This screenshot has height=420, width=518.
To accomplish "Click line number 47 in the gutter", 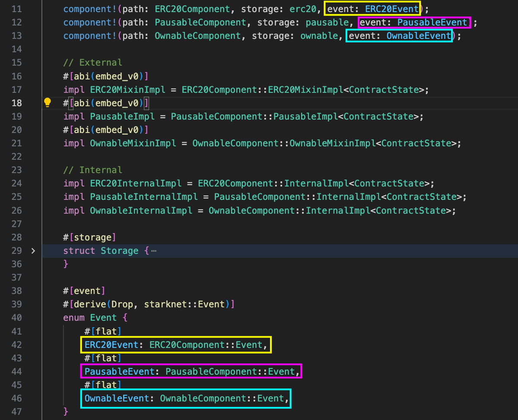I will [x=16, y=411].
